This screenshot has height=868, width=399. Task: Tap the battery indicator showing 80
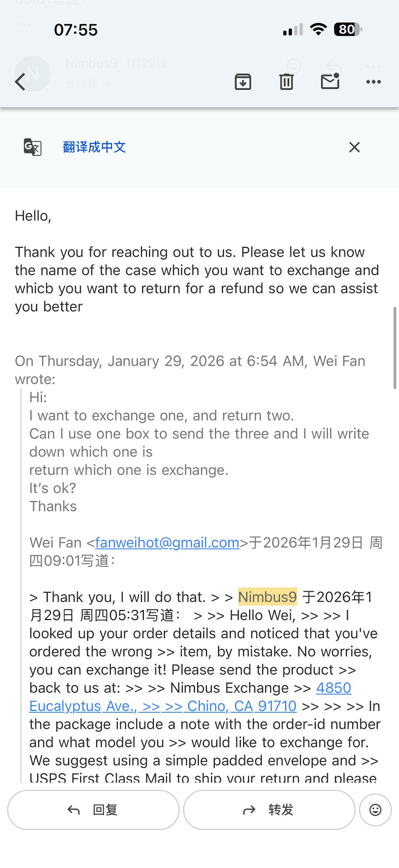(348, 30)
